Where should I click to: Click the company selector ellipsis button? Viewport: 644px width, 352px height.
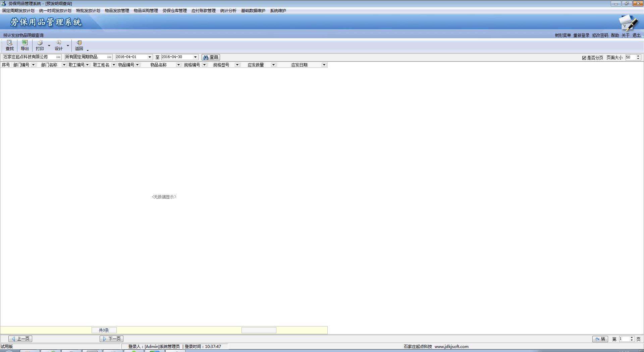point(58,57)
